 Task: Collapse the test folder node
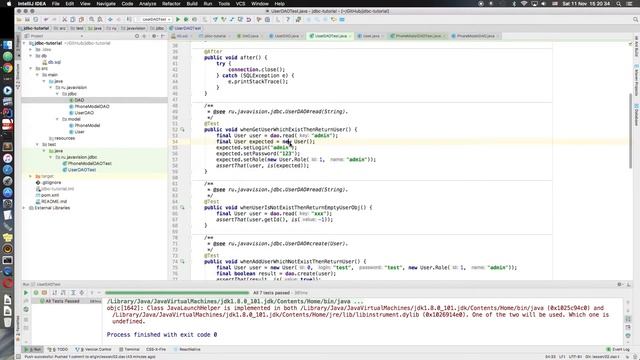38,144
